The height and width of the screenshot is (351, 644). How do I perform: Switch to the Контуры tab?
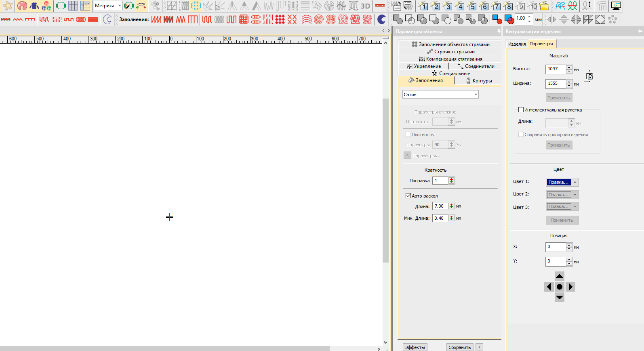(478, 81)
